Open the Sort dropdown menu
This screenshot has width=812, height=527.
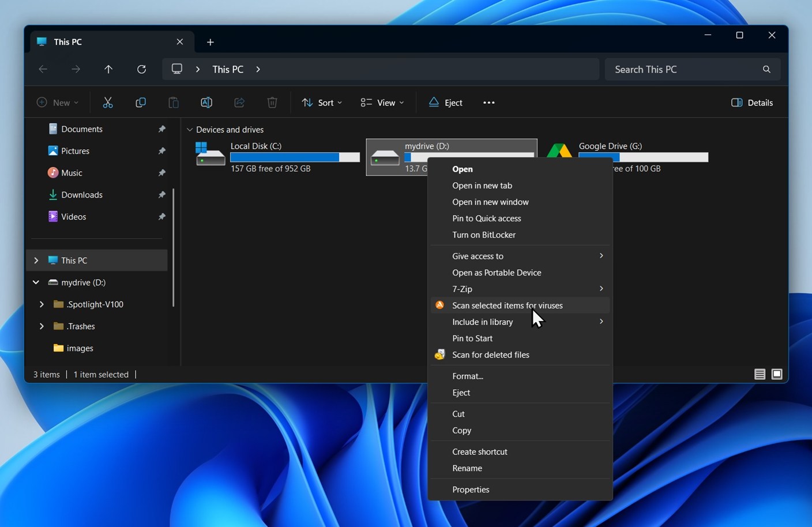[322, 103]
